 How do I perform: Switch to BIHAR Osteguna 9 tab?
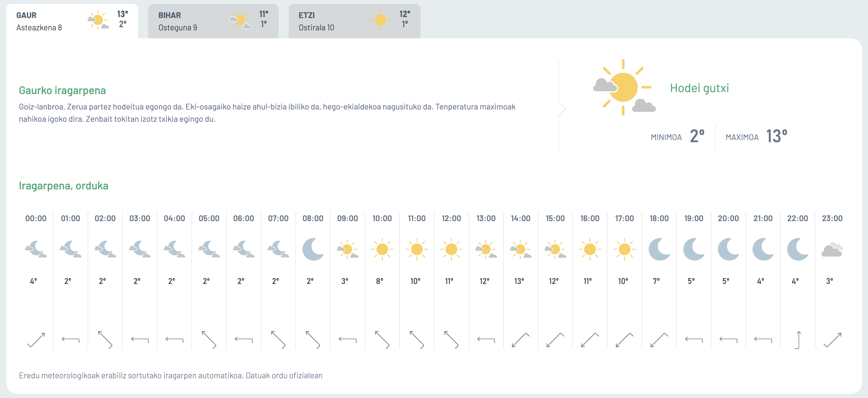coord(213,21)
